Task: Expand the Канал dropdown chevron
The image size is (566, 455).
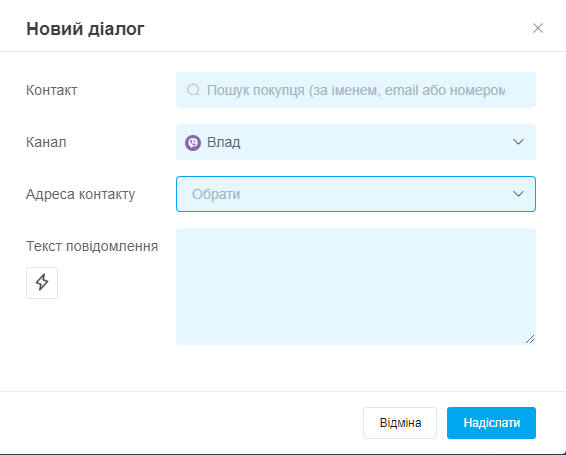Action: pos(518,142)
